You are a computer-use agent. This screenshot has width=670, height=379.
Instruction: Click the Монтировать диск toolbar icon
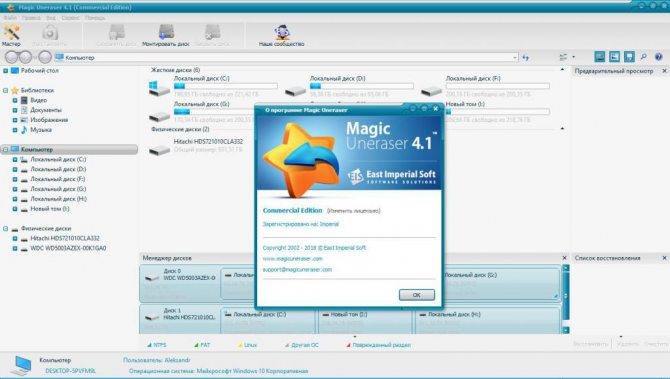[x=166, y=35]
